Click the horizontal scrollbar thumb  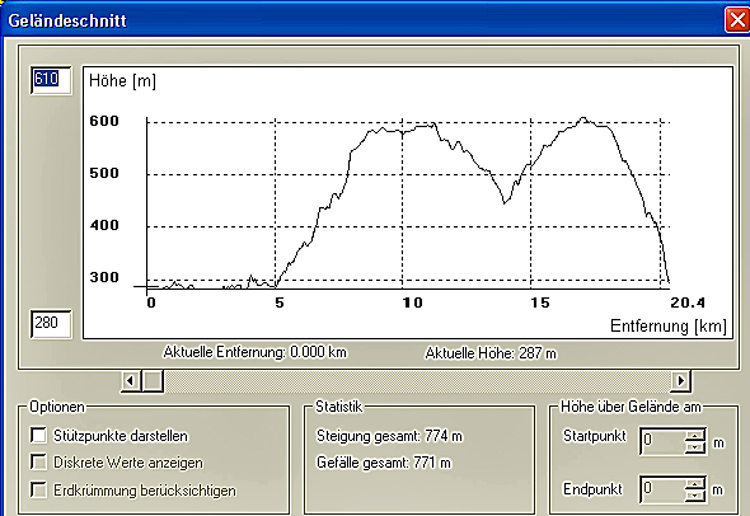152,380
